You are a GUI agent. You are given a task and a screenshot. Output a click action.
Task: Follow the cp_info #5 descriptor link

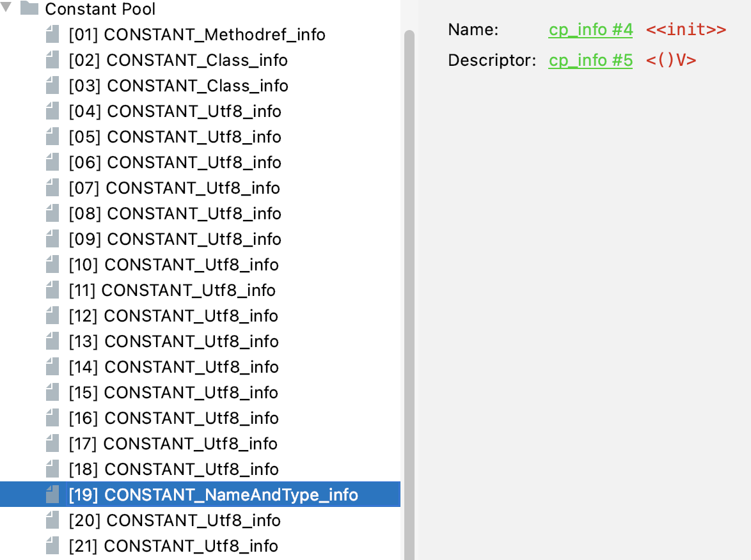[x=590, y=60]
